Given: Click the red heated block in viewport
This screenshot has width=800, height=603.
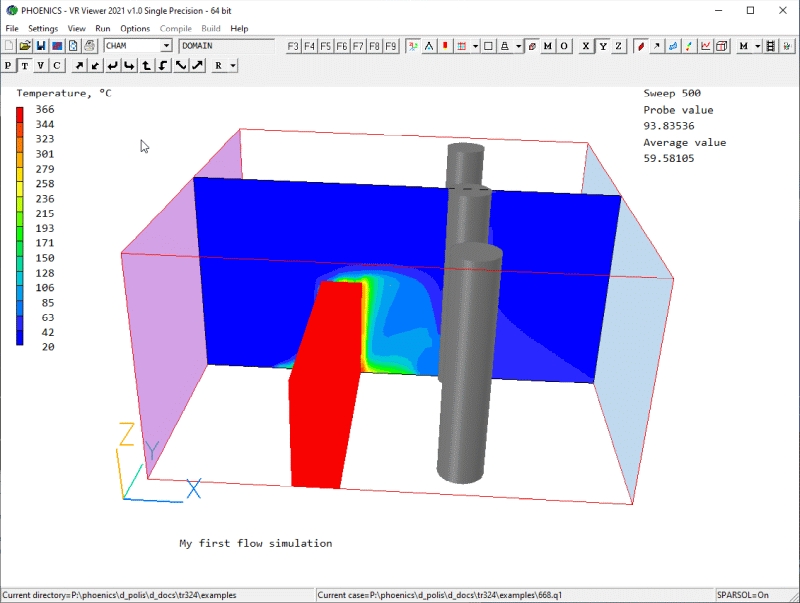Looking at the screenshot, I should [x=325, y=390].
